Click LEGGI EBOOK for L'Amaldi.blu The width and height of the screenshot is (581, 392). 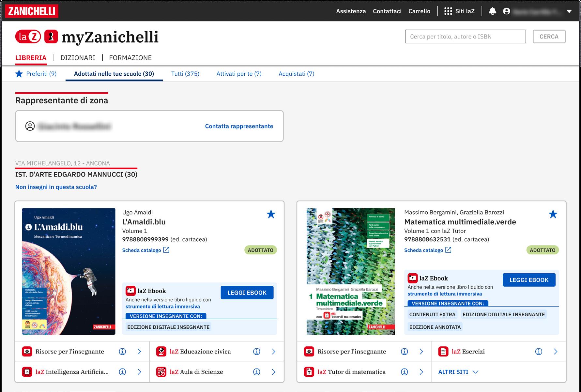point(247,293)
